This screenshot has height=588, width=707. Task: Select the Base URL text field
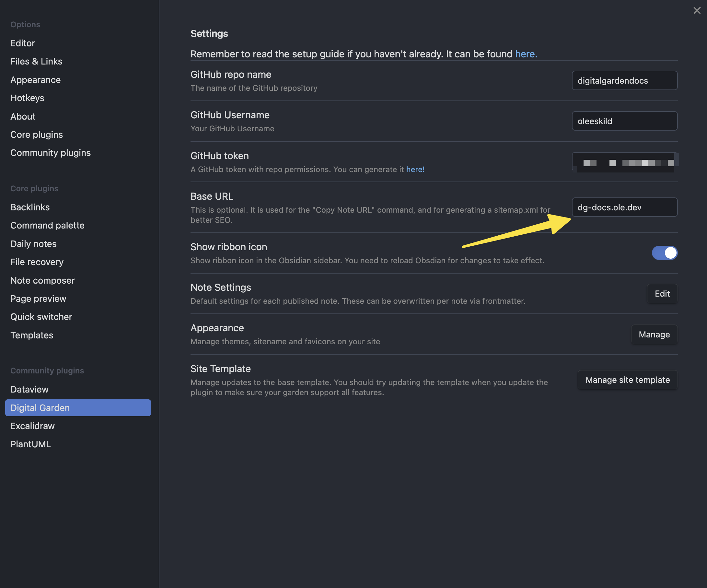[x=624, y=207]
